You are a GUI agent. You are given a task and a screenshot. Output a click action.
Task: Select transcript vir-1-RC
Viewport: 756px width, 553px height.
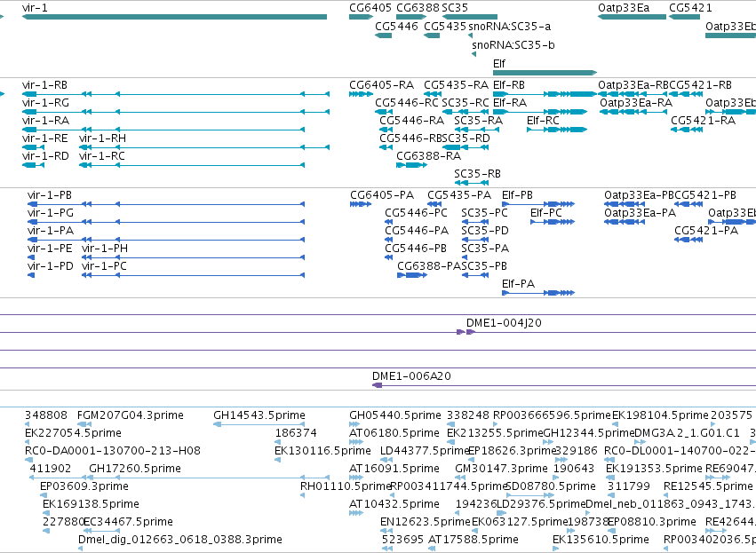tap(192, 165)
